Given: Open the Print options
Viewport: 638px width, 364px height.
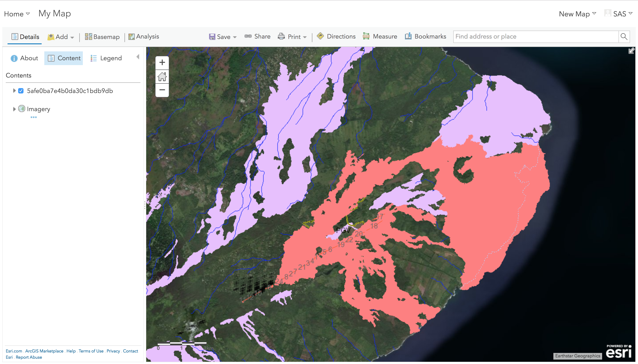Looking at the screenshot, I should click(292, 37).
